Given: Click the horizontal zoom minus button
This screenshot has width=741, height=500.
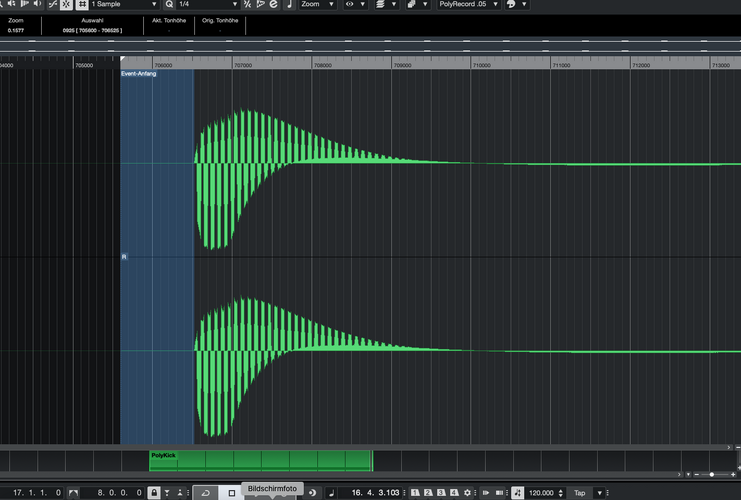Looking at the screenshot, I should tap(697, 474).
